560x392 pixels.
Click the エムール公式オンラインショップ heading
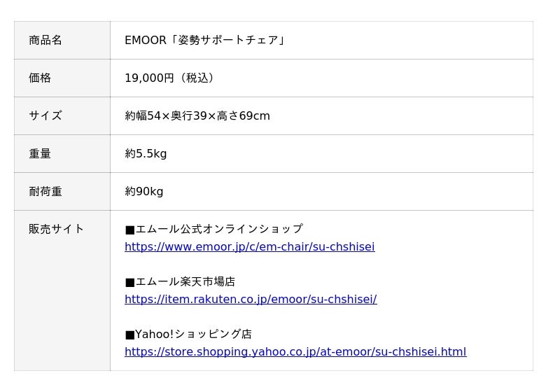tap(219, 229)
